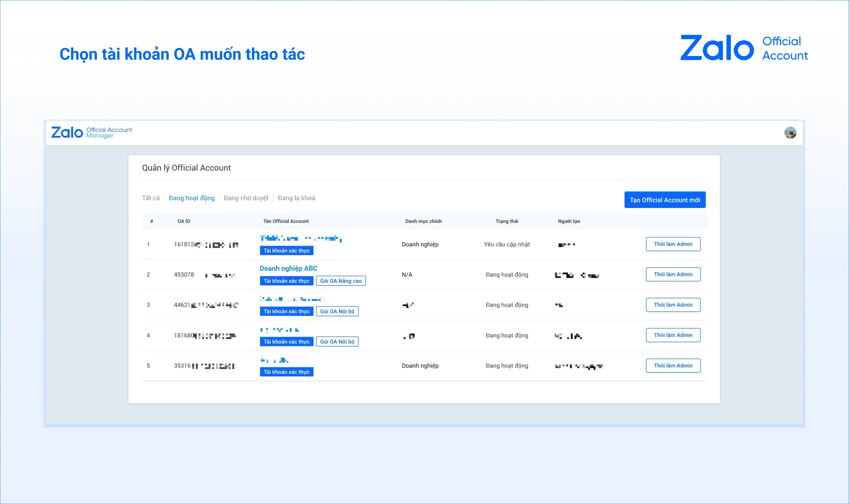The height and width of the screenshot is (504, 849).
Task: Switch to the "Tất cả" tab
Action: tap(150, 198)
